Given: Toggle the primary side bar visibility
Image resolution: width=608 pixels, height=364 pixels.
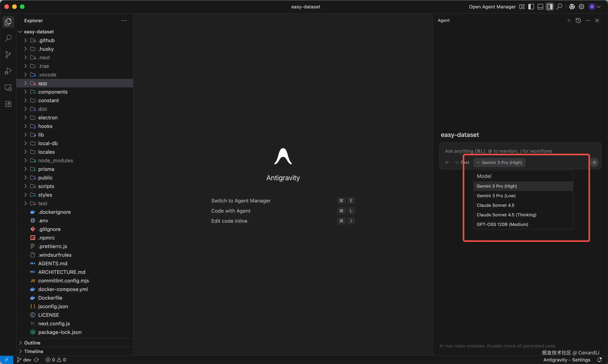Looking at the screenshot, I should (531, 7).
